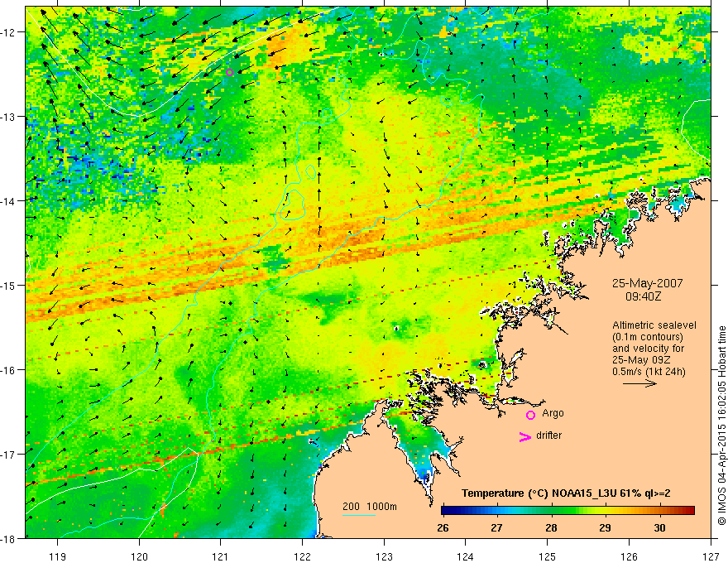Click the magenta Argo circle in the legend

tap(530, 415)
